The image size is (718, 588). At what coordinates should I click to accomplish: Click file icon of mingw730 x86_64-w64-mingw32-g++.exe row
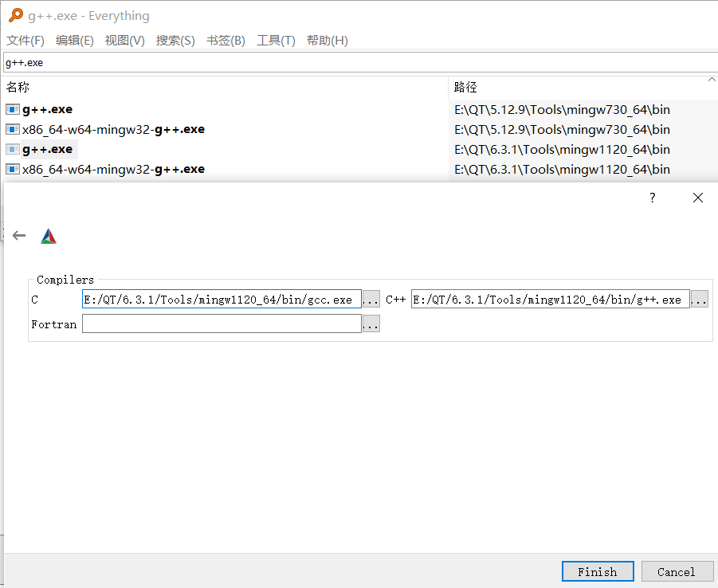(x=13, y=130)
